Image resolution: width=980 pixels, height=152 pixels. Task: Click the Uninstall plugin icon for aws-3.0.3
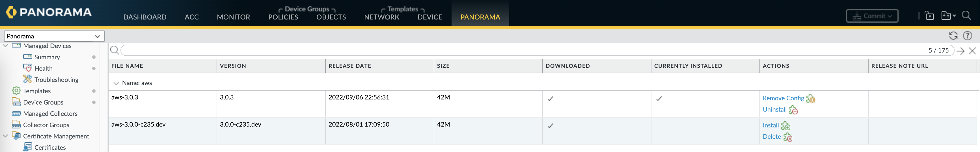(793, 110)
